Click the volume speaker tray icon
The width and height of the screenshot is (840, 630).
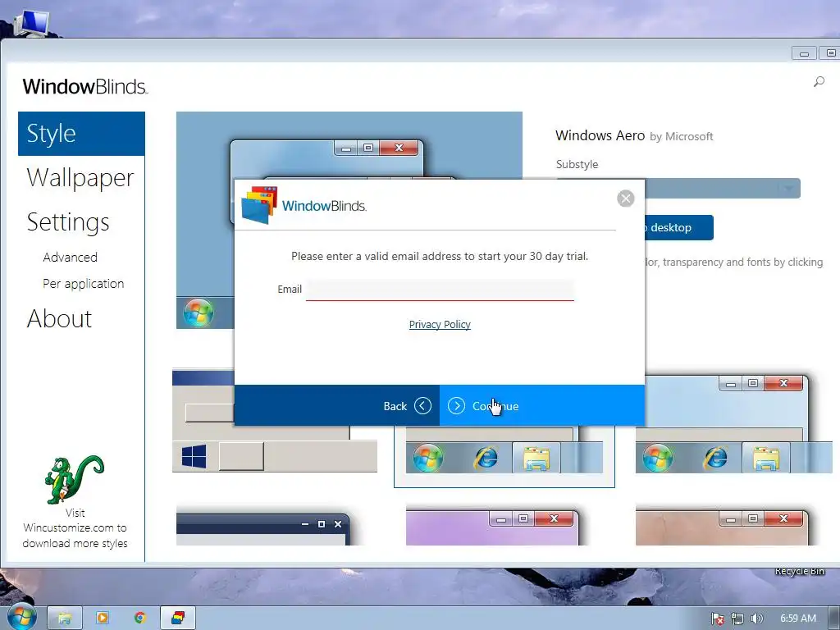point(756,619)
